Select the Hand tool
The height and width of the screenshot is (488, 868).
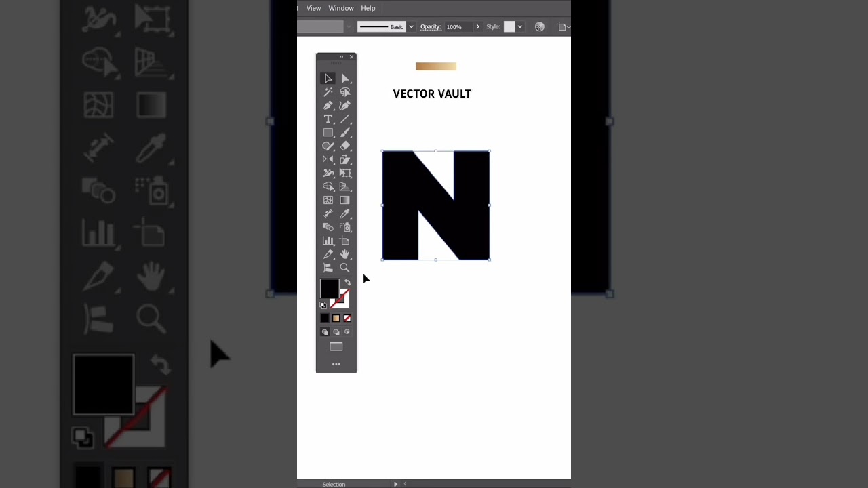pyautogui.click(x=345, y=255)
